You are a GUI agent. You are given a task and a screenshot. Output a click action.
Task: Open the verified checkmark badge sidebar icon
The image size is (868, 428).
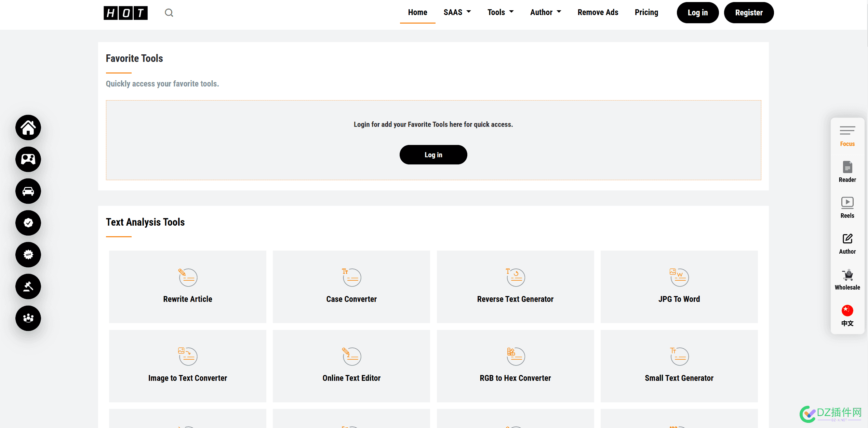(28, 223)
